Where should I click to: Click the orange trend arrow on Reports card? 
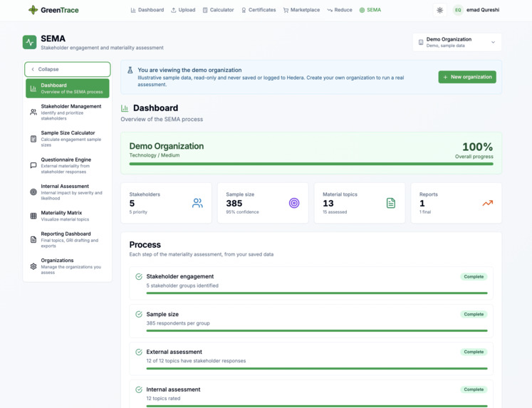tap(488, 203)
